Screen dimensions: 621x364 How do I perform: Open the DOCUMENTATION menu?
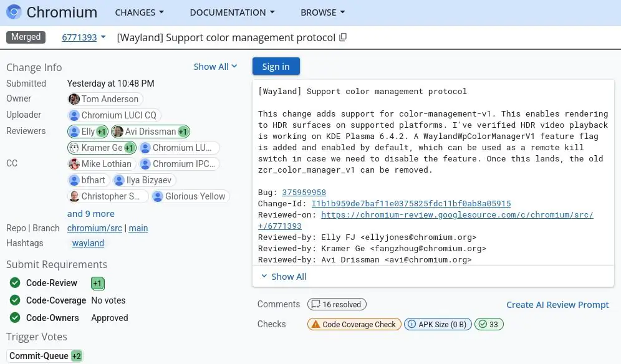click(232, 12)
